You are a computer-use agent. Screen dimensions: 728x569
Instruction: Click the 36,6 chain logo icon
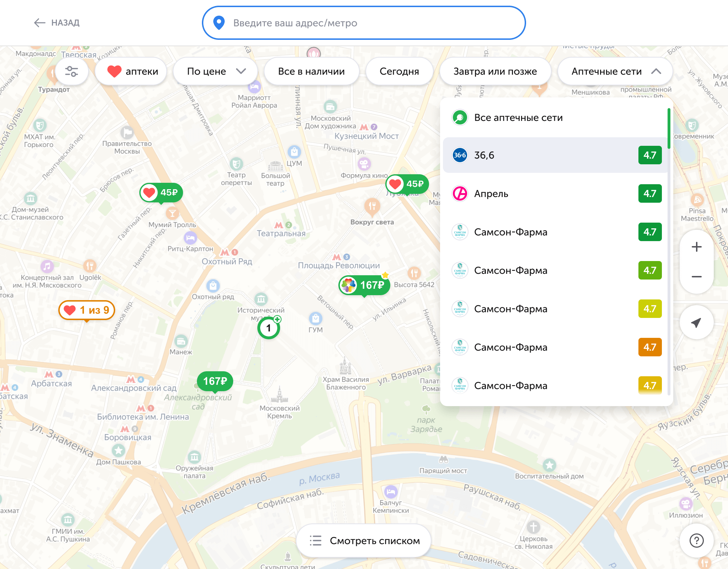[x=460, y=155]
